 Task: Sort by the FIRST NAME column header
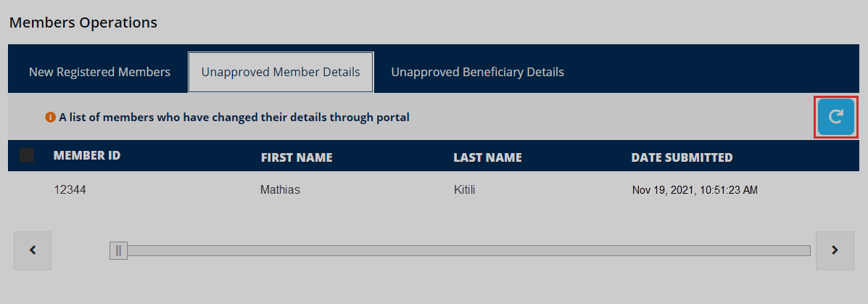296,157
